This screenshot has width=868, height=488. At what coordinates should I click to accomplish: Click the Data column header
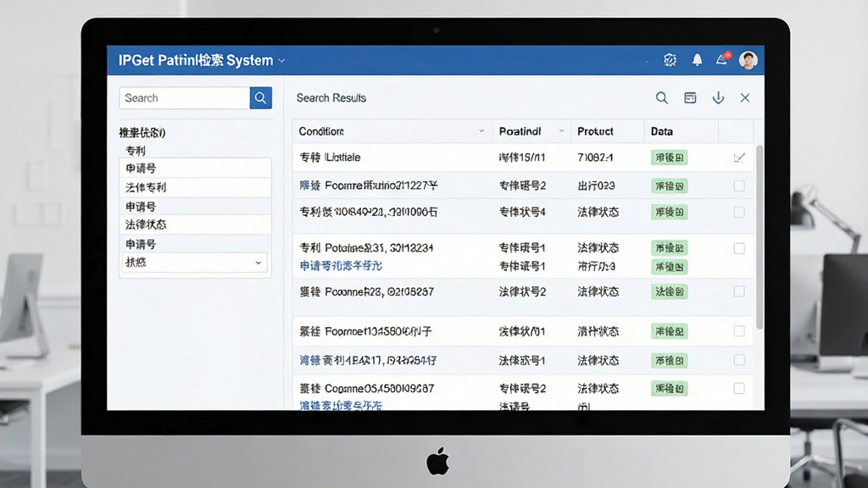coord(681,131)
